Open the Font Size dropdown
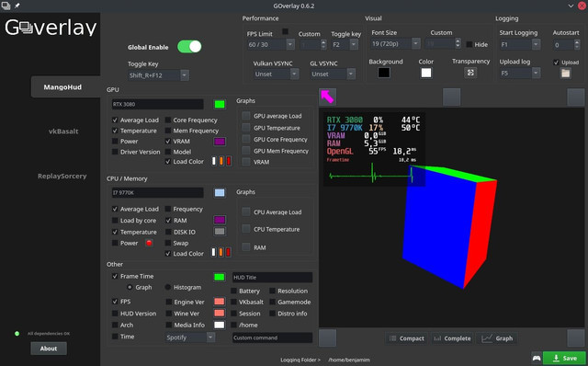Viewport: 588px width, 366px height. tap(396, 43)
